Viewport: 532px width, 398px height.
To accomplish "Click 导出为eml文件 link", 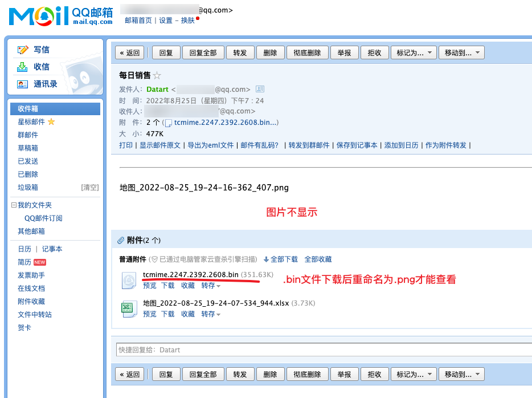I will [x=211, y=145].
